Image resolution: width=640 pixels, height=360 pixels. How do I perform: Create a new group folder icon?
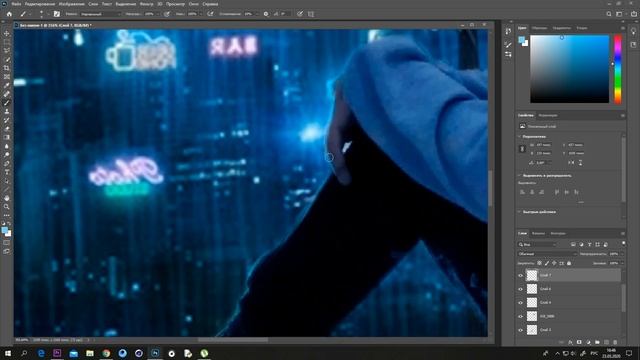[x=597, y=342]
